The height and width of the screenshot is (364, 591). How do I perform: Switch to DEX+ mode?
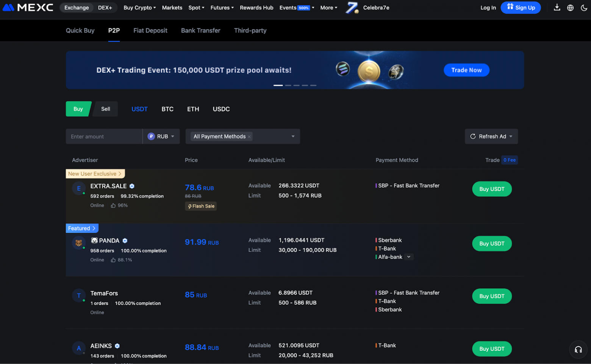[x=105, y=8]
